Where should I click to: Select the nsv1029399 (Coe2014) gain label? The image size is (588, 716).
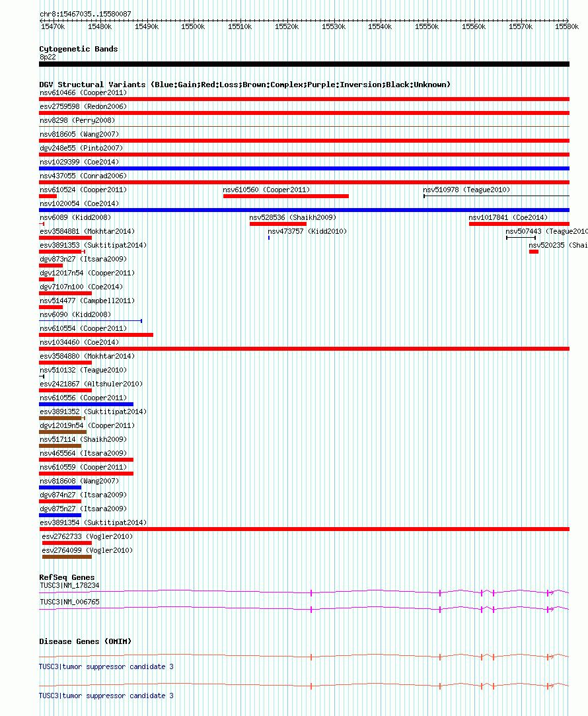tap(79, 162)
